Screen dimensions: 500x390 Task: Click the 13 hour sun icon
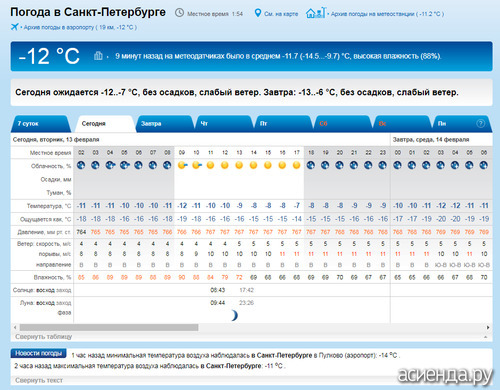tap(239, 165)
